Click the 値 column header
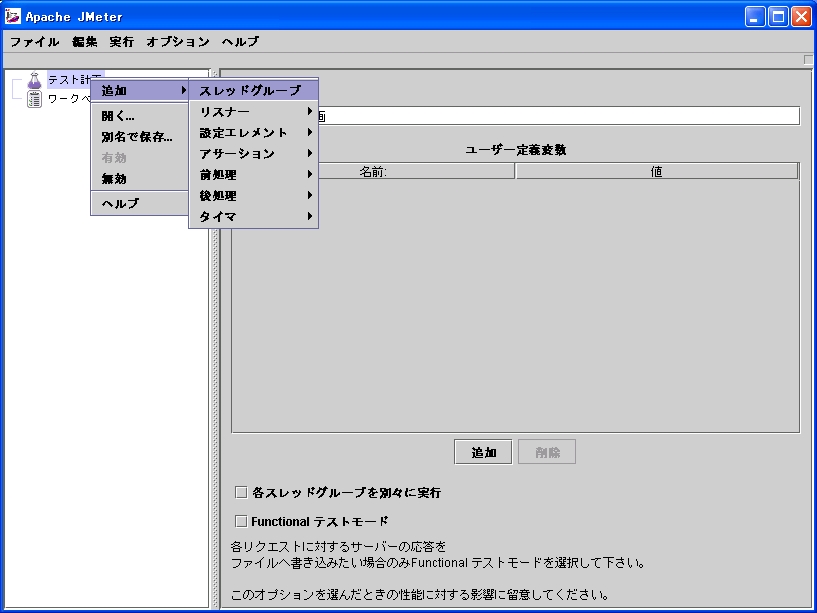 pyautogui.click(x=657, y=171)
